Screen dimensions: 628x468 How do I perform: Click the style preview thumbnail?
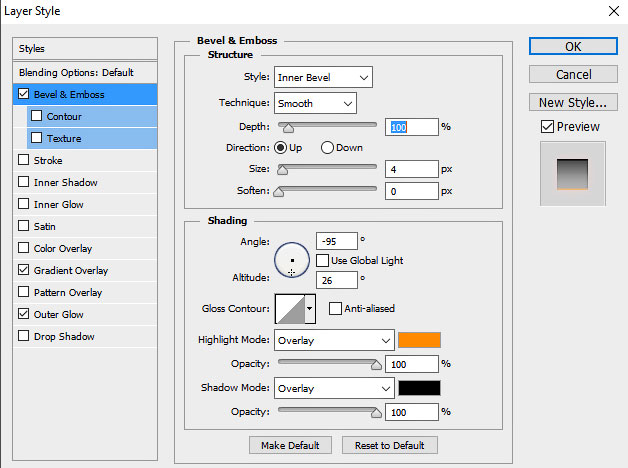click(573, 174)
